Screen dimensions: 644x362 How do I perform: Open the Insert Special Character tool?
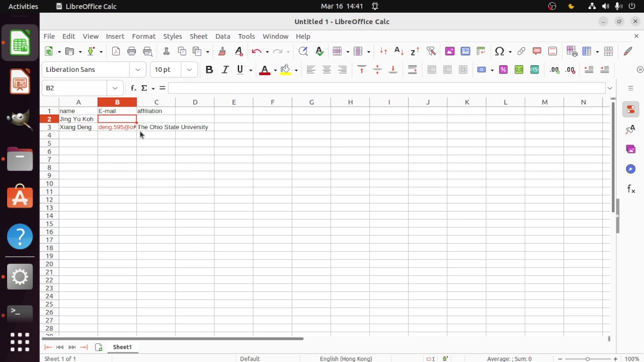click(500, 51)
